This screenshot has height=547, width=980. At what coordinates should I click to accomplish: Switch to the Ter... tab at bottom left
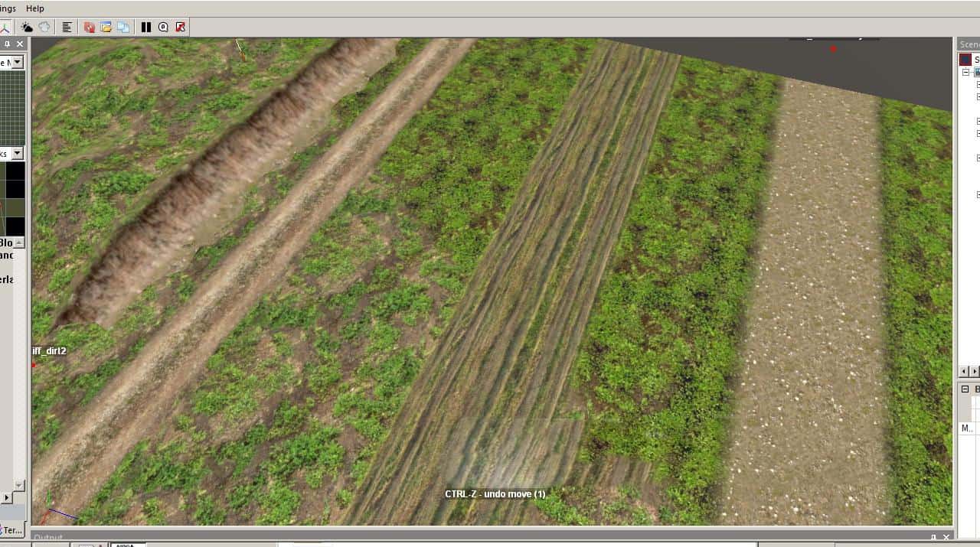11,530
